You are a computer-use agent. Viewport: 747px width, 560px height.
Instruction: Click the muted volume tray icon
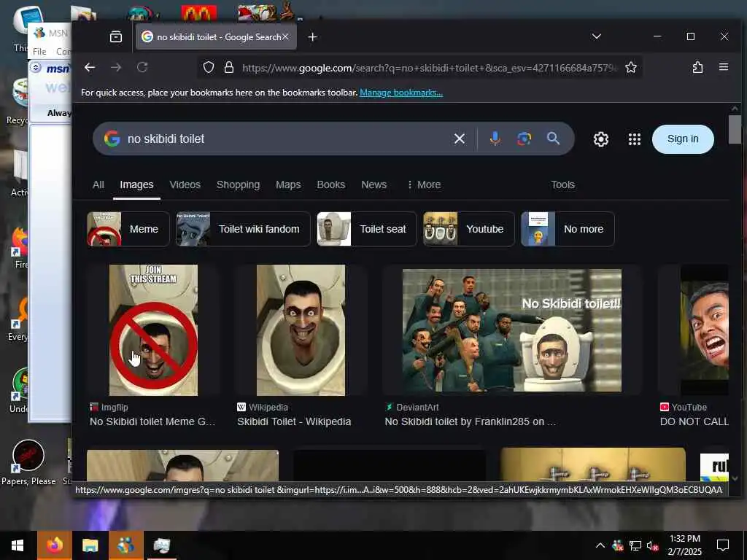652,545
